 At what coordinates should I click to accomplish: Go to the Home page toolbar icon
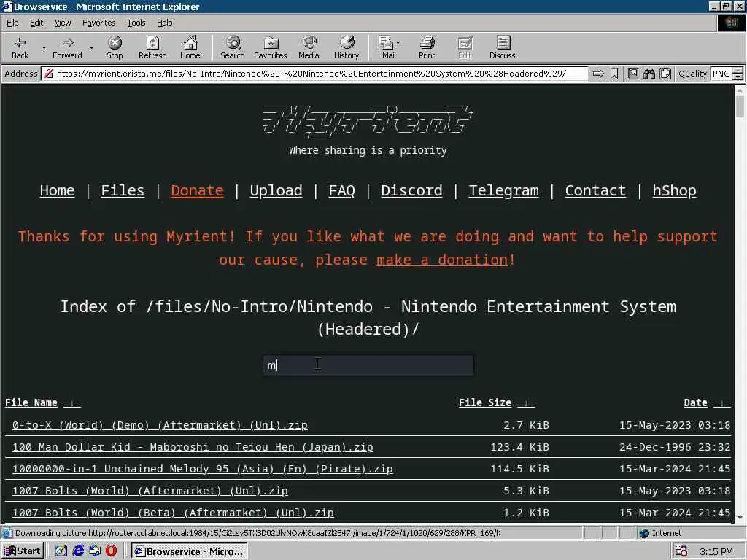(190, 47)
